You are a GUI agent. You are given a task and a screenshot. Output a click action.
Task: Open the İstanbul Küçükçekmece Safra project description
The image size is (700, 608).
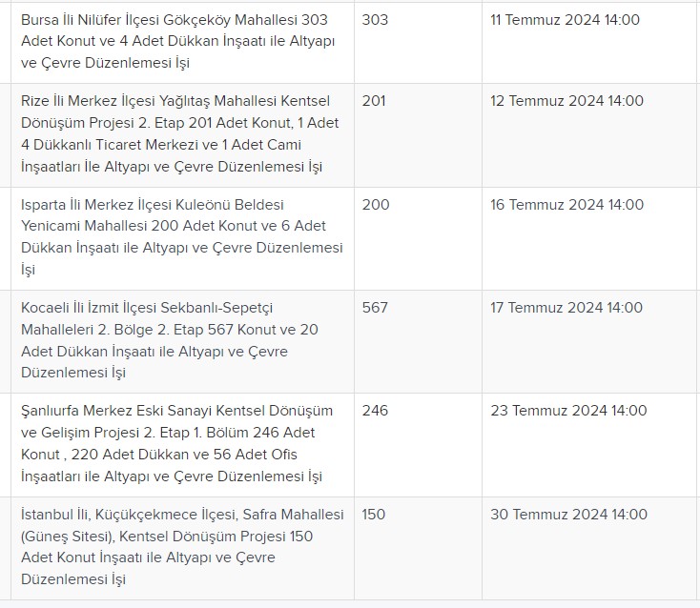[x=182, y=546]
